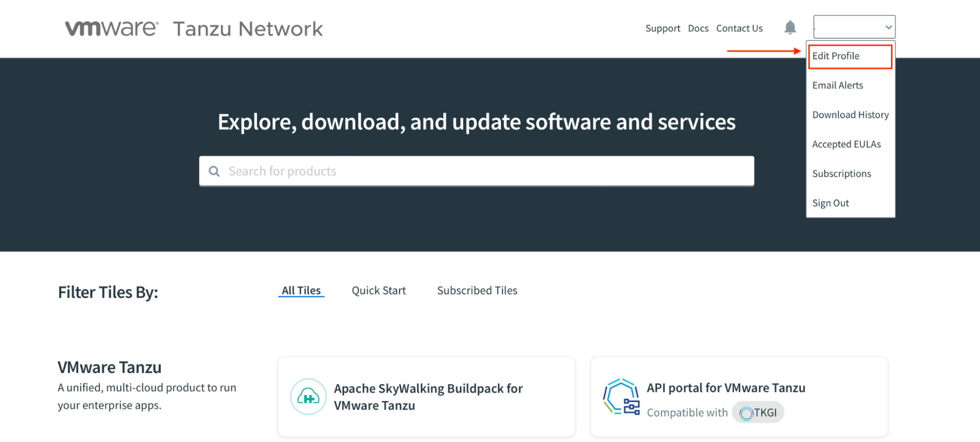Click the API portal tile icon
Image resolution: width=980 pixels, height=442 pixels.
(x=621, y=396)
